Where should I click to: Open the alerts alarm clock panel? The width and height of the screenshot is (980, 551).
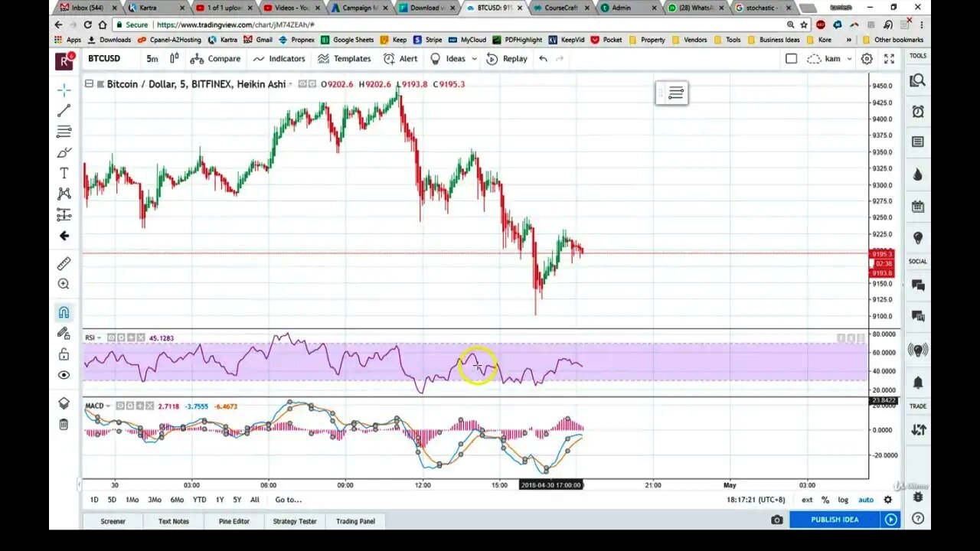[x=917, y=112]
